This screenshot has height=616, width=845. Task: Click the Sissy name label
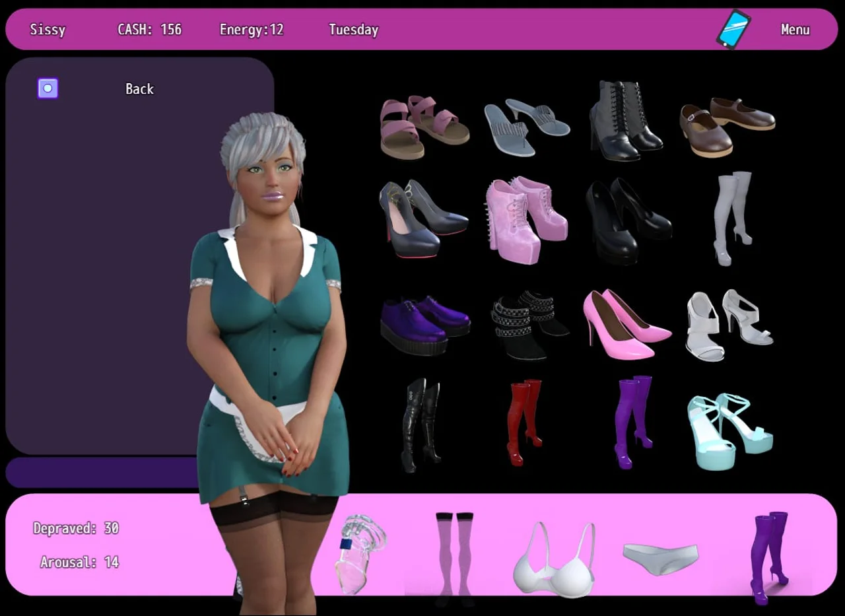[48, 30]
